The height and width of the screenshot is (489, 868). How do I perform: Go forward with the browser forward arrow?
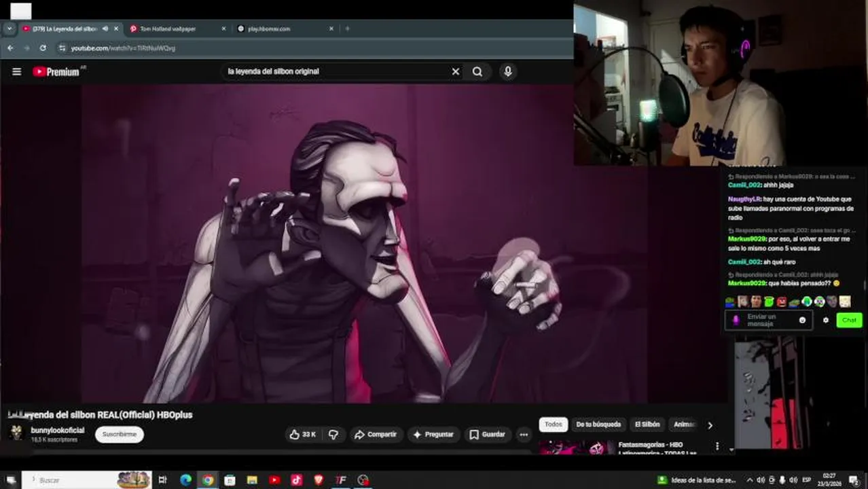pos(26,48)
